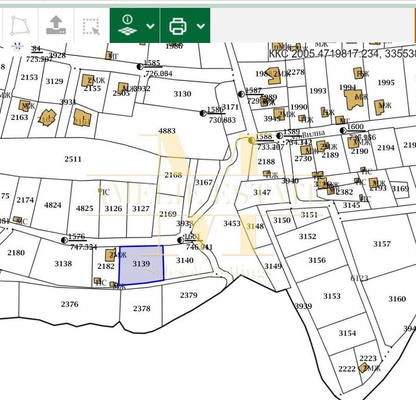Select parcel 2376 on the map
The width and height of the screenshot is (416, 400).
tap(70, 304)
